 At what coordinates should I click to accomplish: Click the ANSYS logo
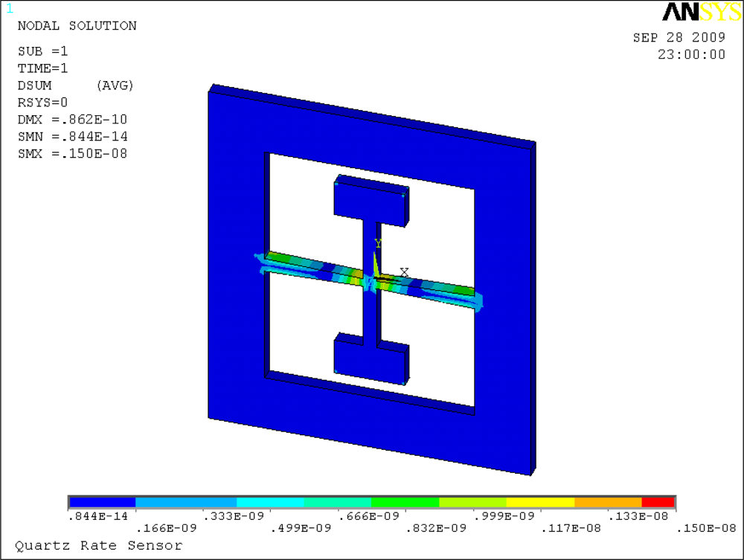(x=702, y=11)
